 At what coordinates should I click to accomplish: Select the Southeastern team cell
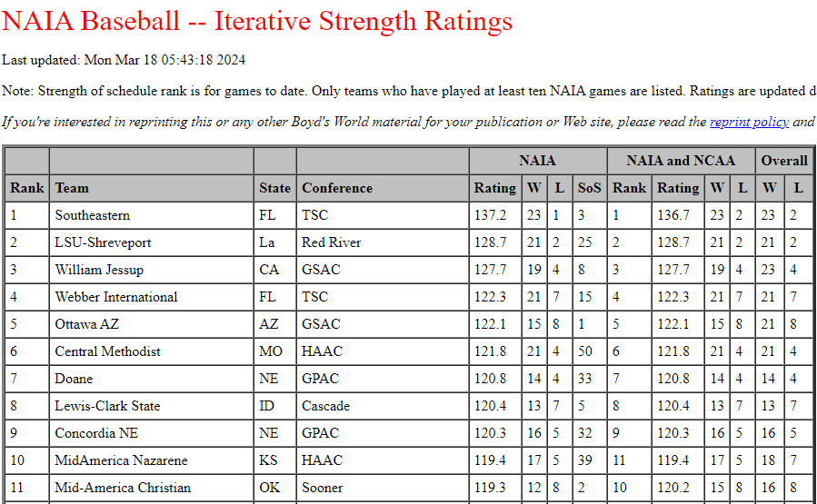click(x=92, y=215)
